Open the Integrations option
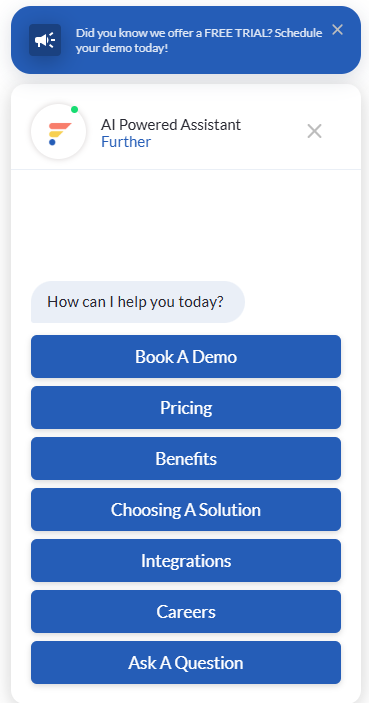Viewport: 369px width, 703px height. (x=186, y=561)
